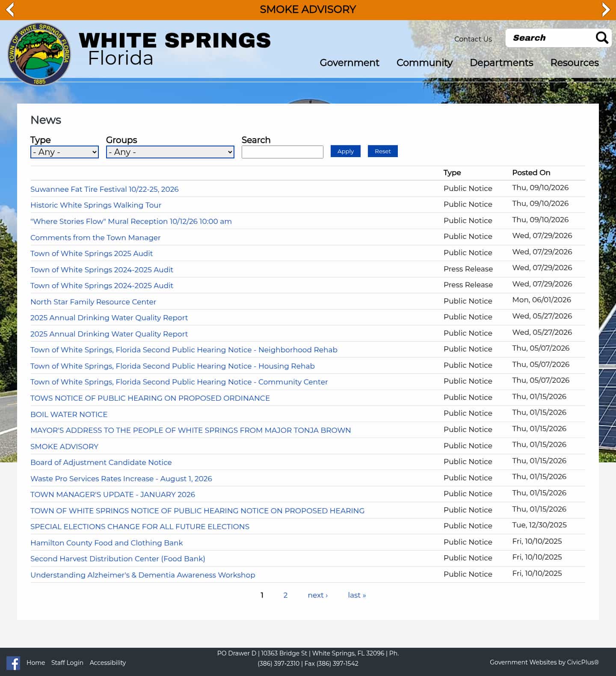Click the magnifying glass search icon
This screenshot has width=616, height=676.
coord(602,38)
